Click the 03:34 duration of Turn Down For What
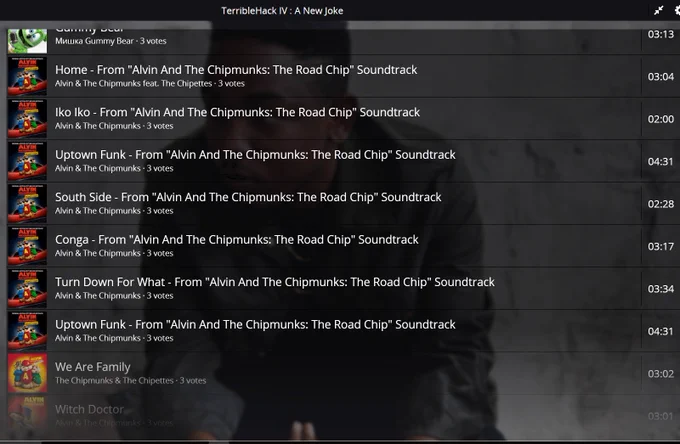This screenshot has width=680, height=444. point(660,289)
